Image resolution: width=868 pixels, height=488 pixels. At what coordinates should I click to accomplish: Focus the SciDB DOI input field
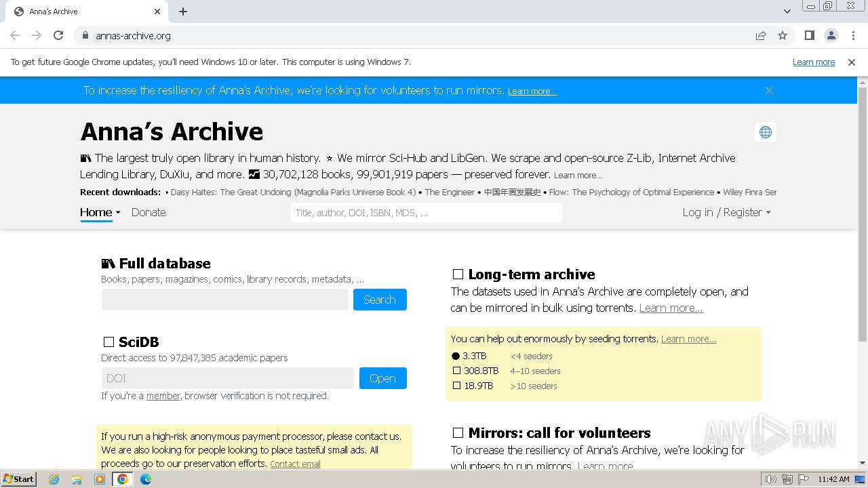[x=228, y=378]
